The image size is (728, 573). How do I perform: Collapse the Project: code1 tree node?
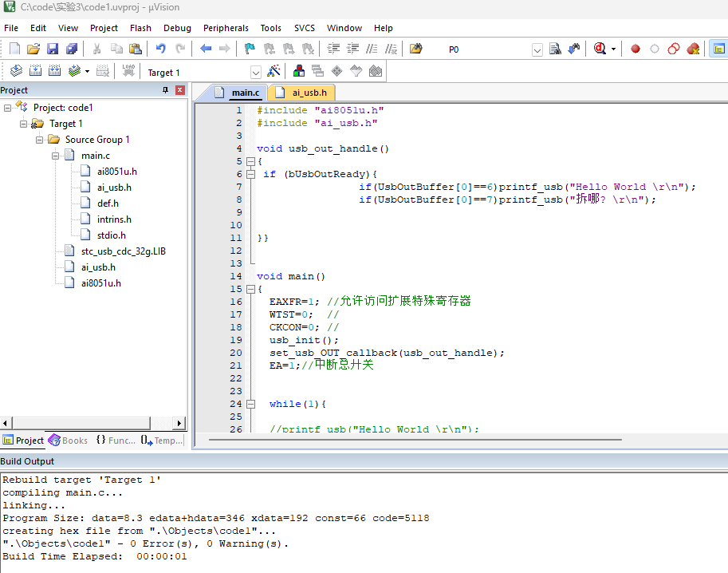point(7,108)
